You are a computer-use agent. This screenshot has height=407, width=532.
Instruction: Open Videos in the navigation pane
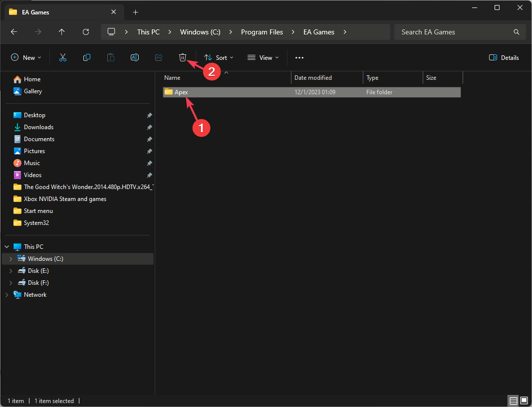pyautogui.click(x=32, y=175)
